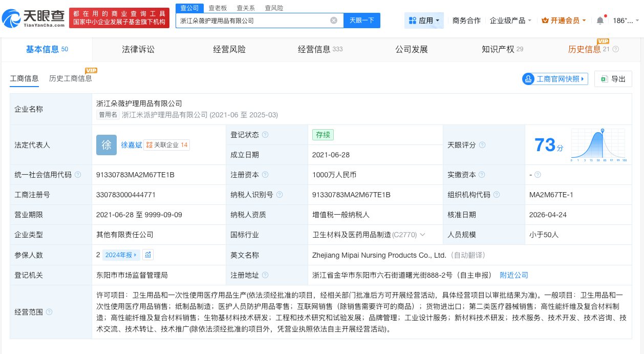
Task: Open the notification bell icon
Action: click(x=599, y=20)
